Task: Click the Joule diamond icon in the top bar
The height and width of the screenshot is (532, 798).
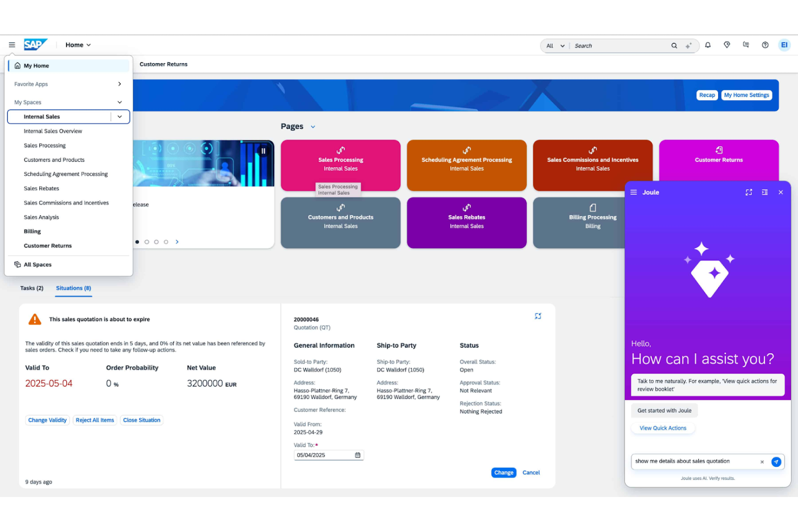Action: click(x=727, y=45)
